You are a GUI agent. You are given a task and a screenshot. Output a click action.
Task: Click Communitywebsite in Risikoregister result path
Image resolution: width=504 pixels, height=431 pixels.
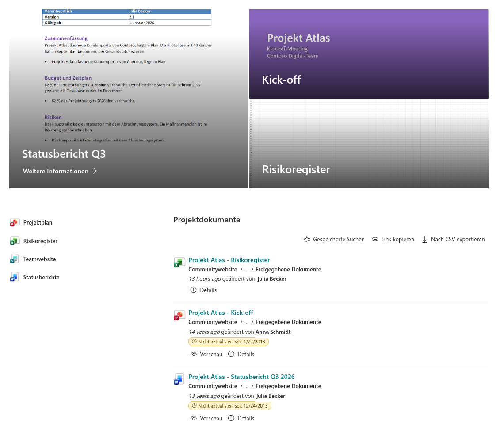[213, 269]
